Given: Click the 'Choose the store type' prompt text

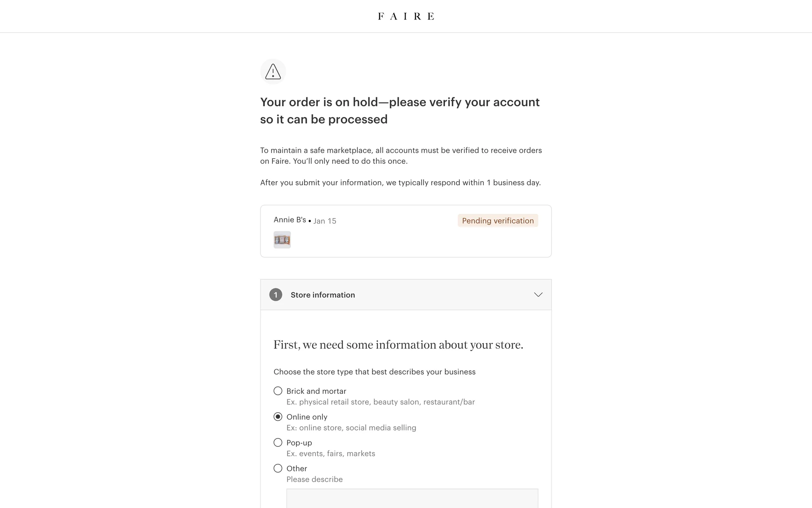Looking at the screenshot, I should (374, 372).
